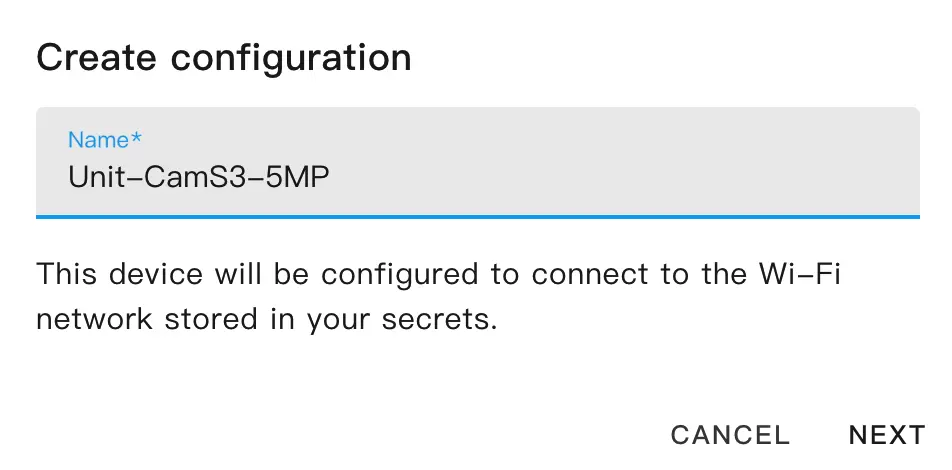Click the line starting with This device
The height and width of the screenshot is (470, 952).
click(437, 273)
